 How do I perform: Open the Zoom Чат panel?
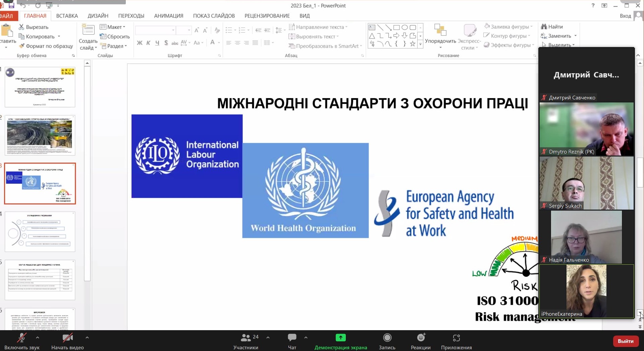point(292,341)
